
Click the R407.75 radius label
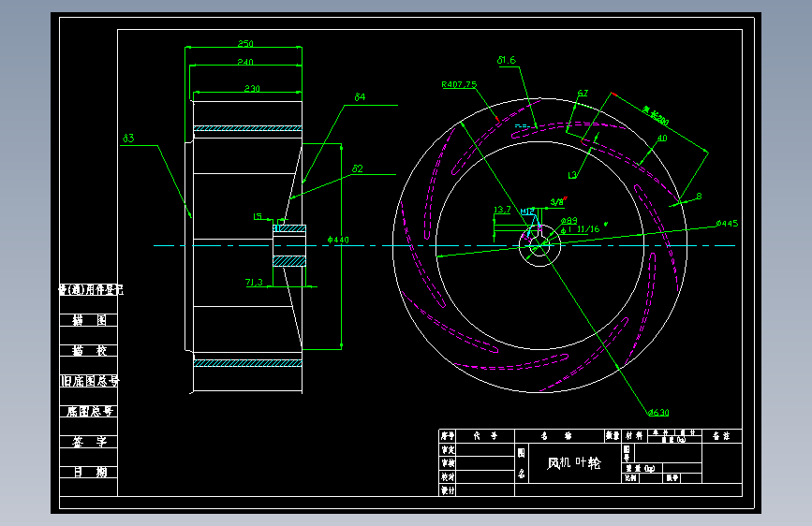pos(459,84)
